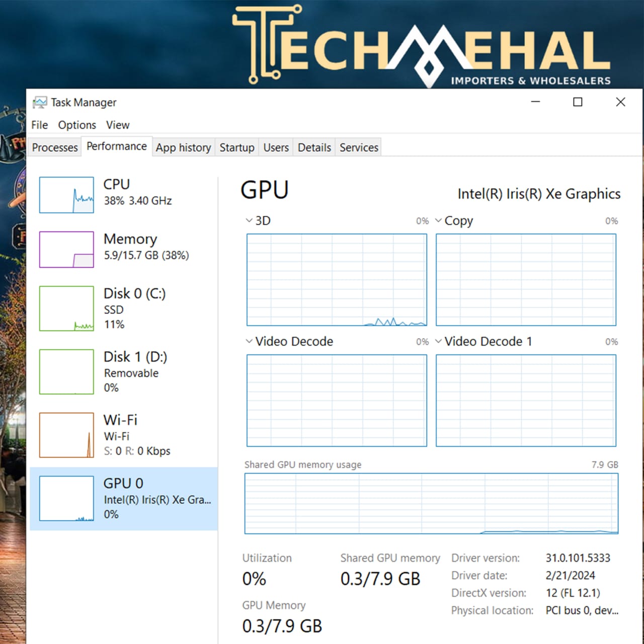Screen dimensions: 644x644
Task: Open the Video Decode 1 dropdown chevron
Action: pos(438,341)
